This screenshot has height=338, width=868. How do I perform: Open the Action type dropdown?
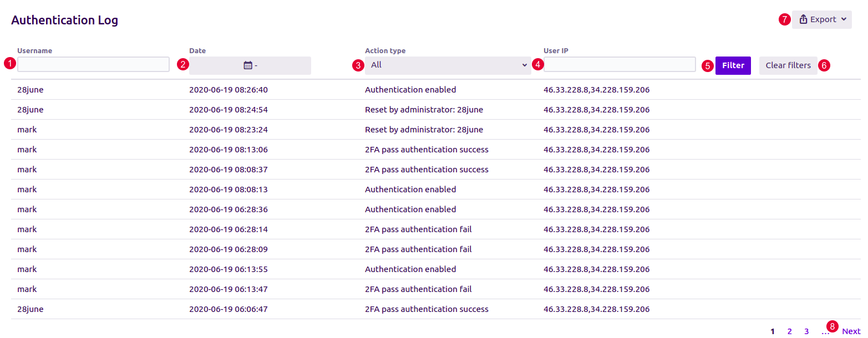click(x=448, y=65)
